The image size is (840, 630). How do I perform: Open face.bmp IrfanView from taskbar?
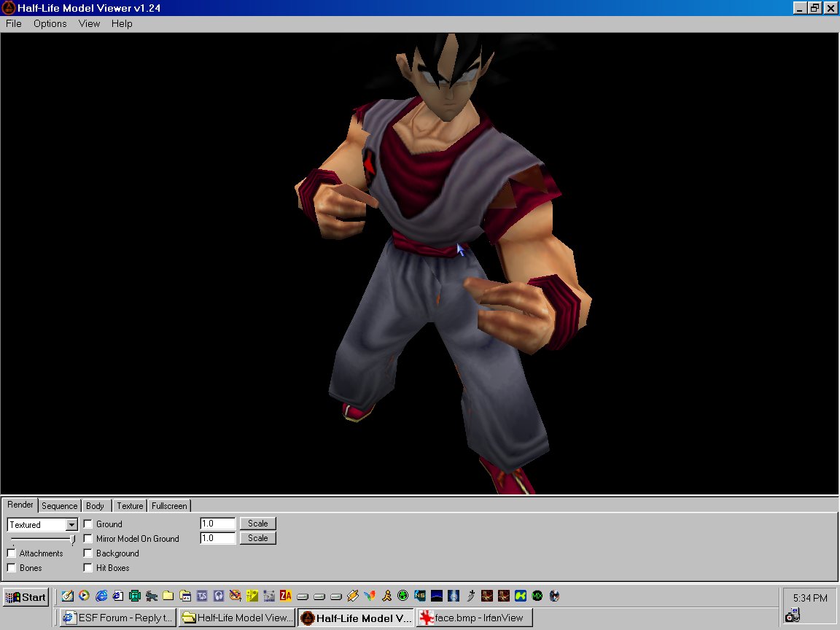474,618
